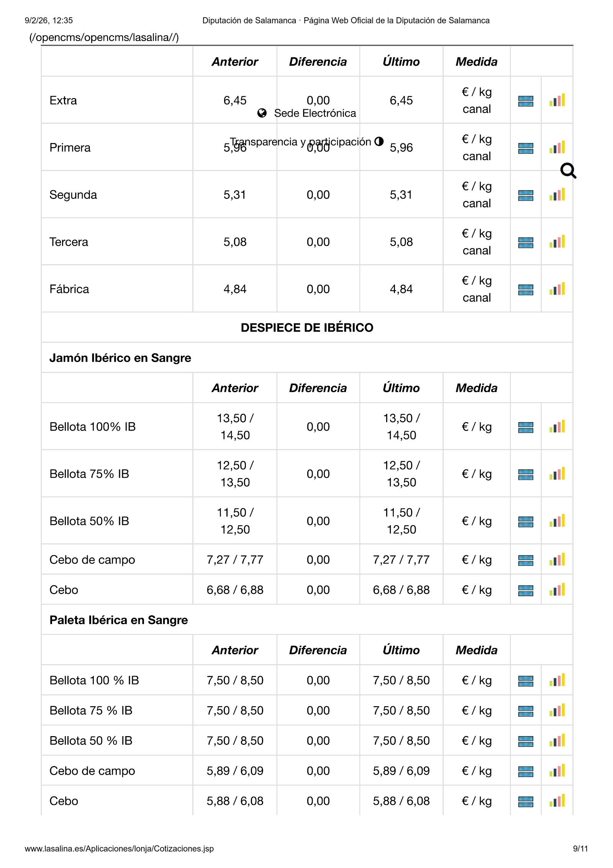View chart for Paleta Bellota 75 % IB

pyautogui.click(x=557, y=710)
